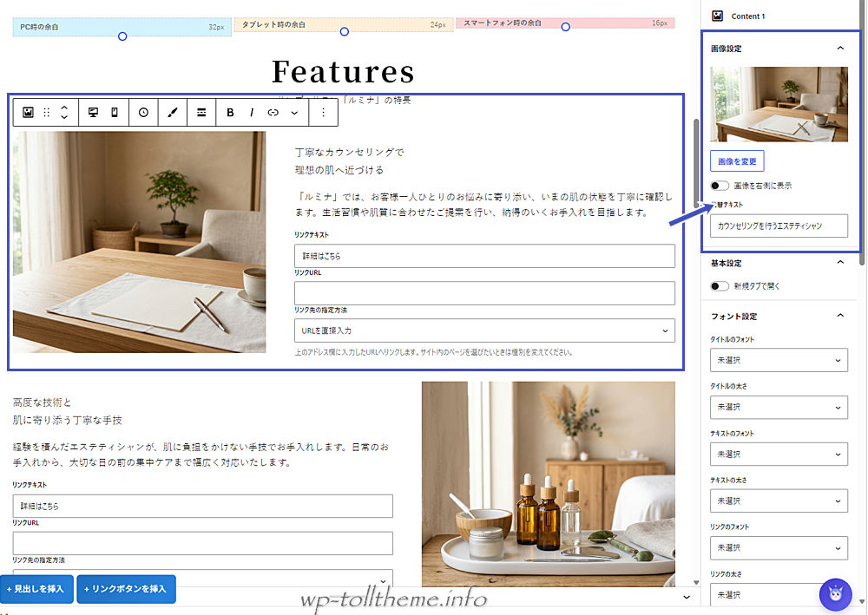Move the block down with the down chevron
868x615 pixels.
point(64,117)
